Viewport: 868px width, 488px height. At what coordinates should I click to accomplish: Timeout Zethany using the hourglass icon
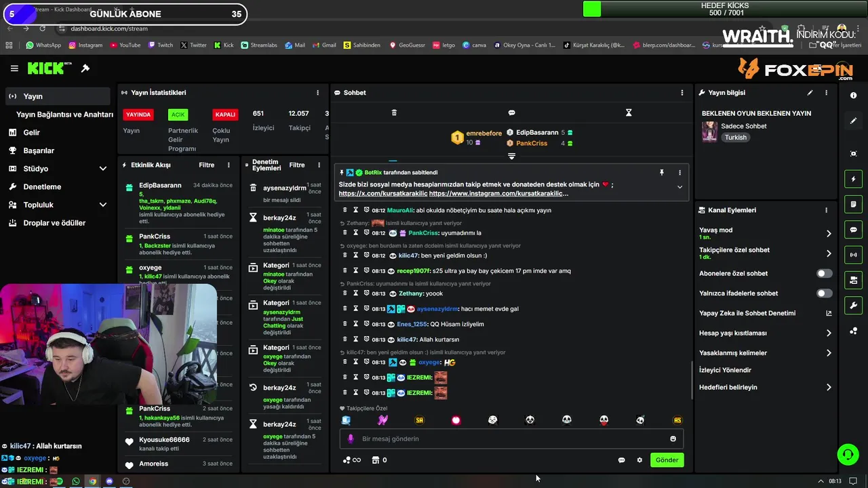pos(355,293)
